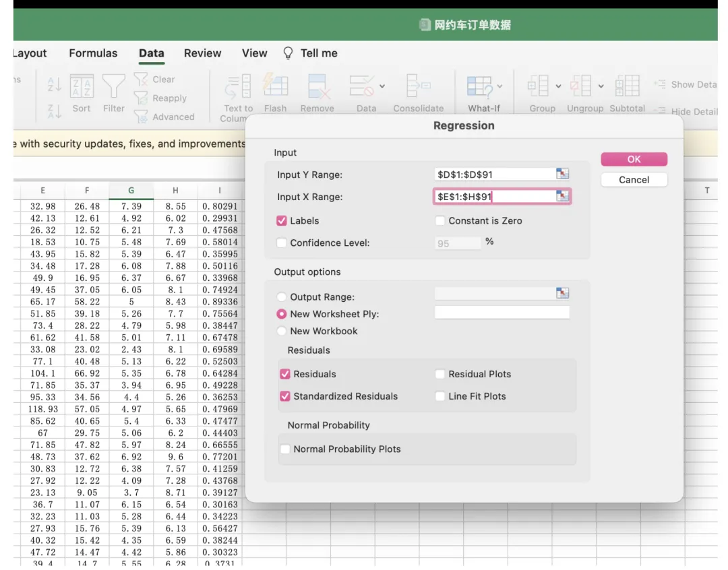Click the Hide Detail icon
This screenshot has width=728, height=570.
[660, 110]
